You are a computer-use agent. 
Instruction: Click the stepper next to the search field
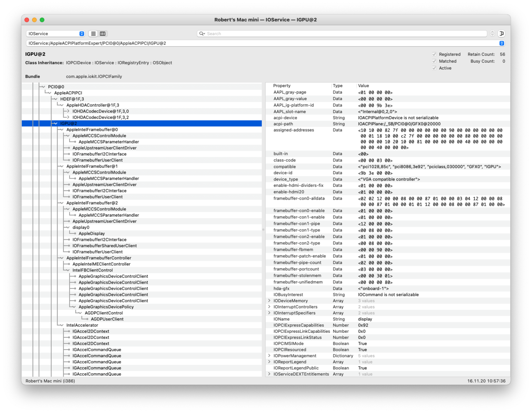[493, 34]
